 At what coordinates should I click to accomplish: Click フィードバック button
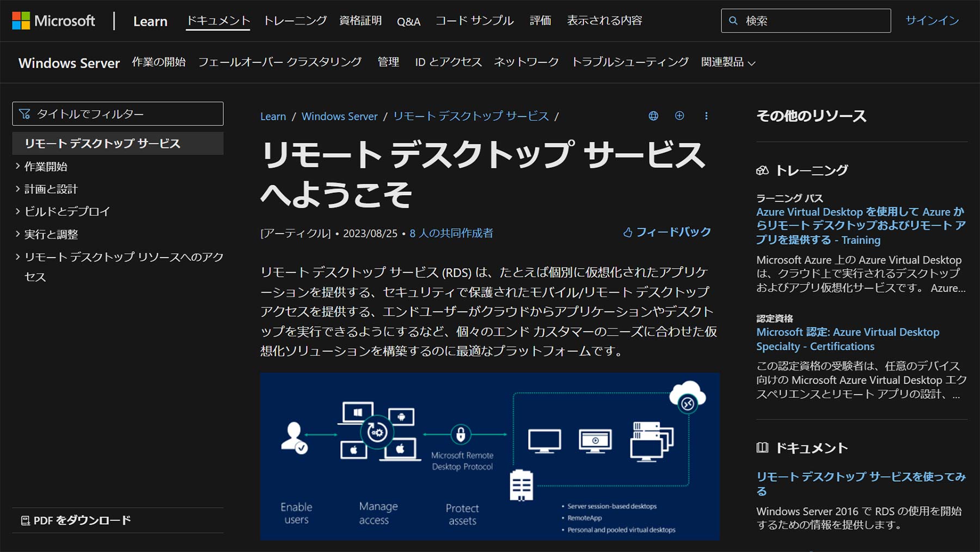click(x=667, y=233)
